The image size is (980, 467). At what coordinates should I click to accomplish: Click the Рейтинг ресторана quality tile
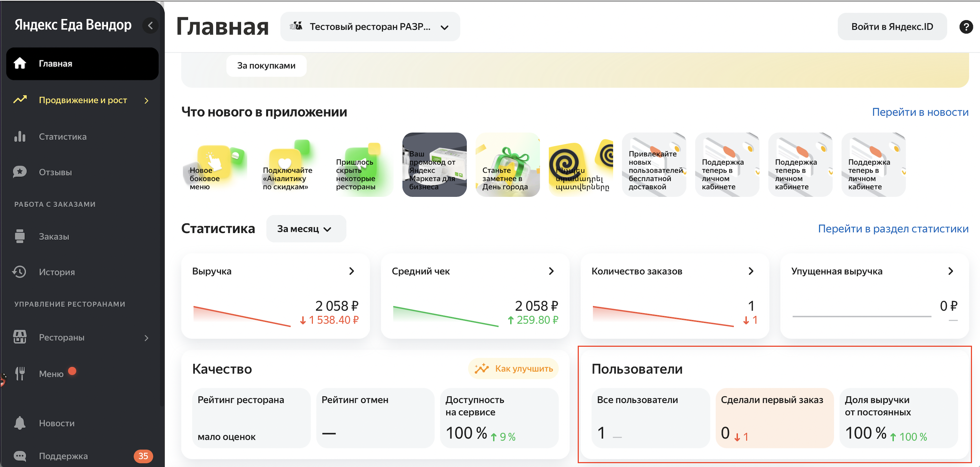(252, 418)
